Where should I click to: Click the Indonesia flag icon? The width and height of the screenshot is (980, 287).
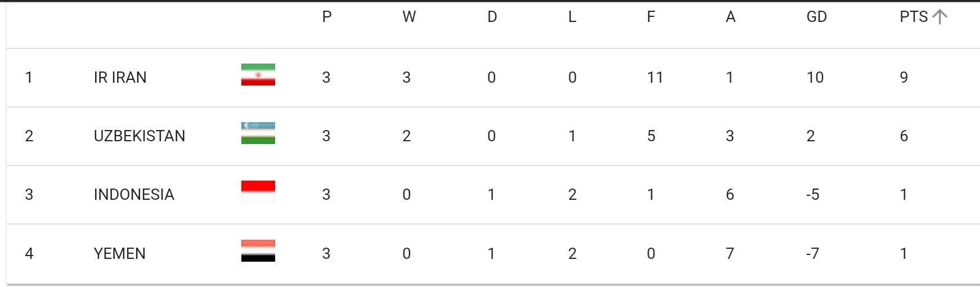point(258,191)
